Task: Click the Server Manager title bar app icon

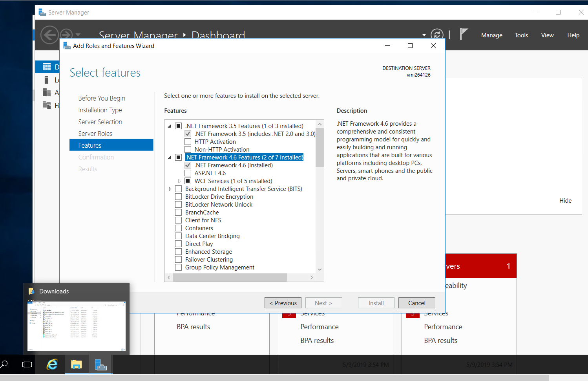Action: 42,12
